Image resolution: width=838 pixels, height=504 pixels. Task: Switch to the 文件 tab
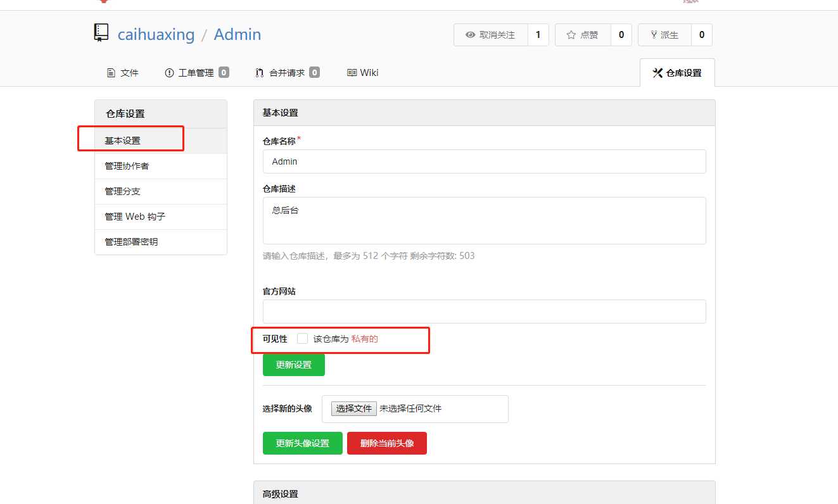(x=122, y=73)
